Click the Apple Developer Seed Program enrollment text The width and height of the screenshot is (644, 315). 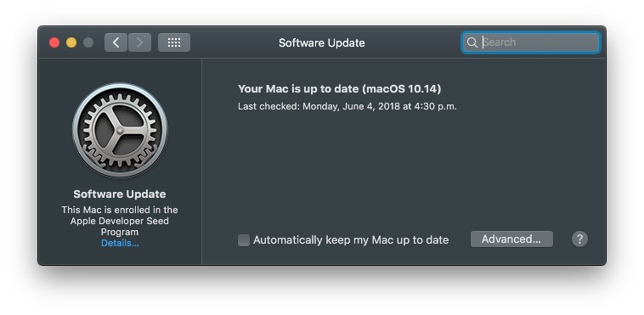pos(120,221)
